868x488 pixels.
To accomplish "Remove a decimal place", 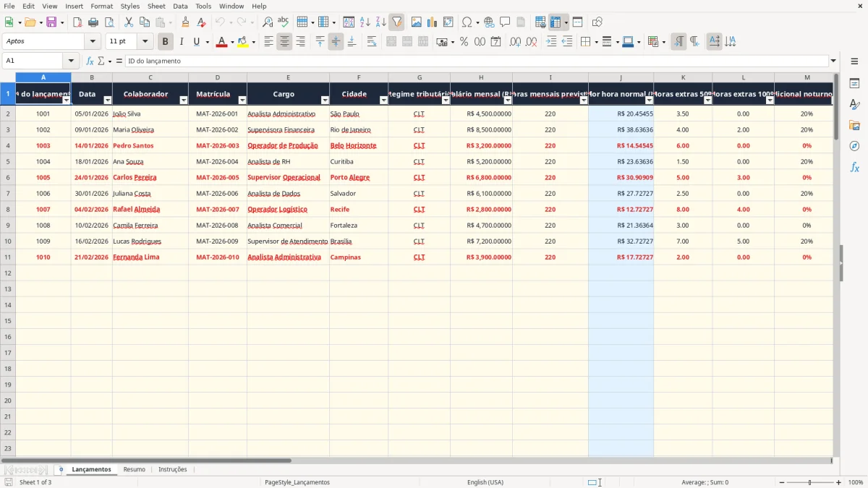I will 531,42.
